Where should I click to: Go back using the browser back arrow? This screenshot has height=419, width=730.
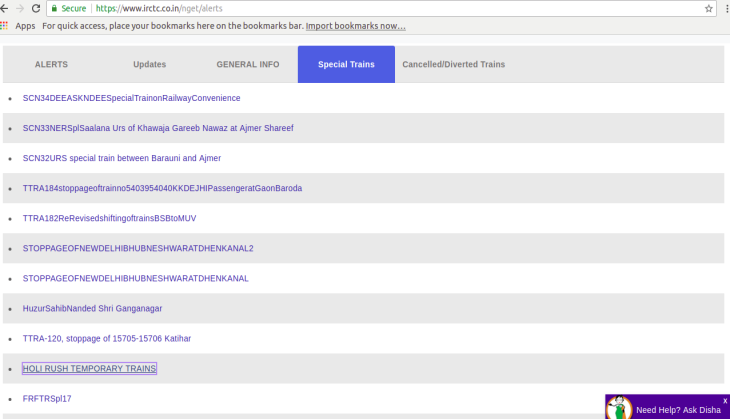4,8
